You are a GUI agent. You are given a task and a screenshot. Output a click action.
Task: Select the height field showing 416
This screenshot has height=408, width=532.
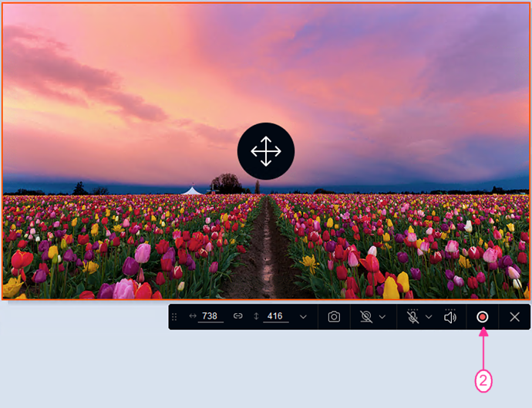pos(275,316)
